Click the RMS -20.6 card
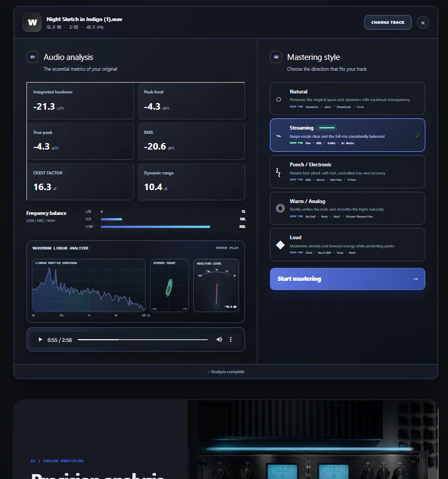This screenshot has height=479, width=448. 191,141
